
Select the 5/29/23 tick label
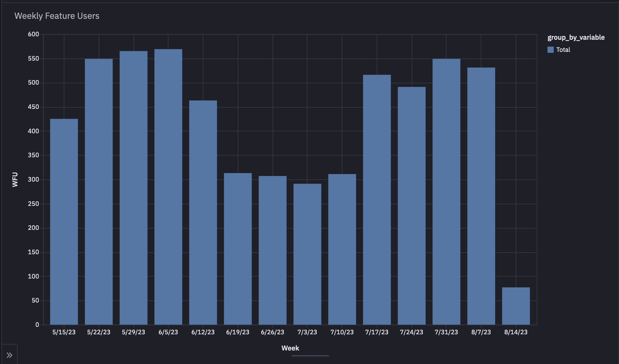(x=133, y=331)
